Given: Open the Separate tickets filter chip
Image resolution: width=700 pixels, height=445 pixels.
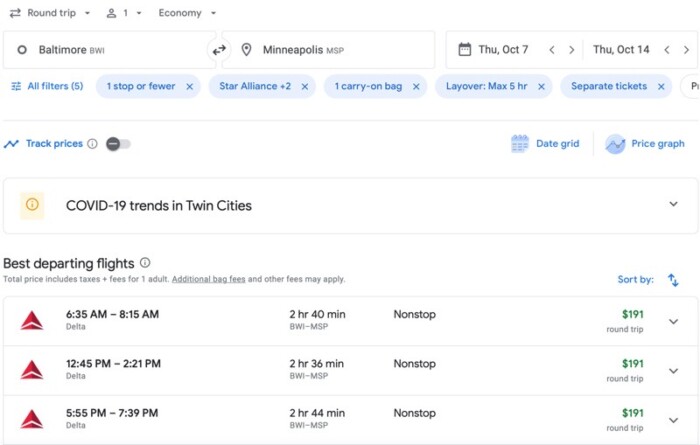Looking at the screenshot, I should pos(609,86).
